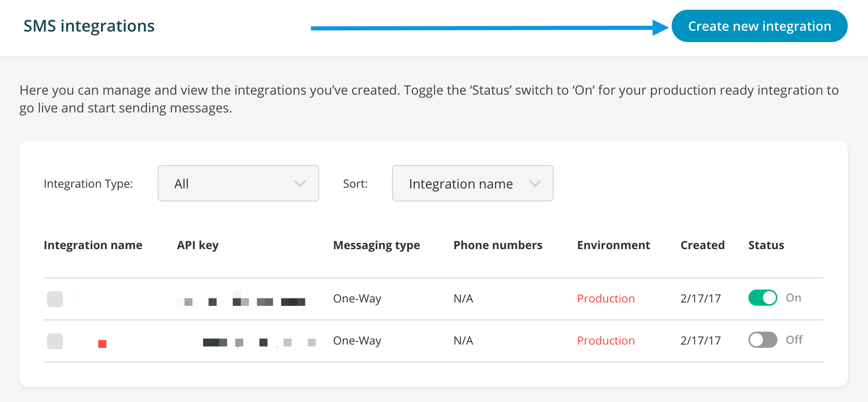Screen dimensions: 868x402
Task: Click the Environment column header
Action: coord(613,245)
